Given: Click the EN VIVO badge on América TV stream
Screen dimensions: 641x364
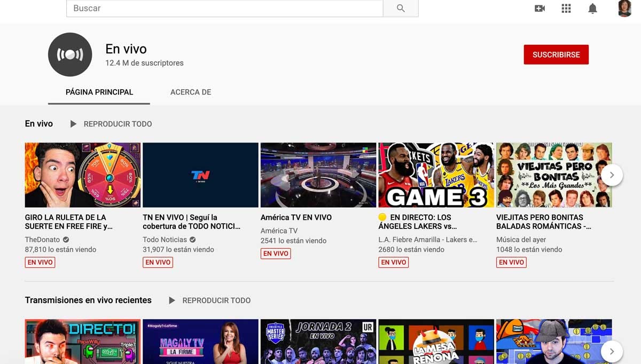Looking at the screenshot, I should click(x=276, y=254).
